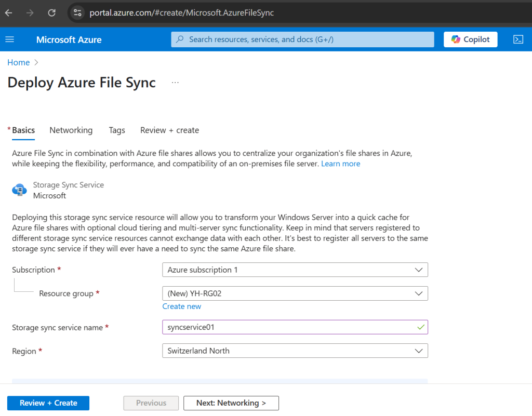Switch to the Tags tab
This screenshot has width=532, height=416.
tap(117, 130)
